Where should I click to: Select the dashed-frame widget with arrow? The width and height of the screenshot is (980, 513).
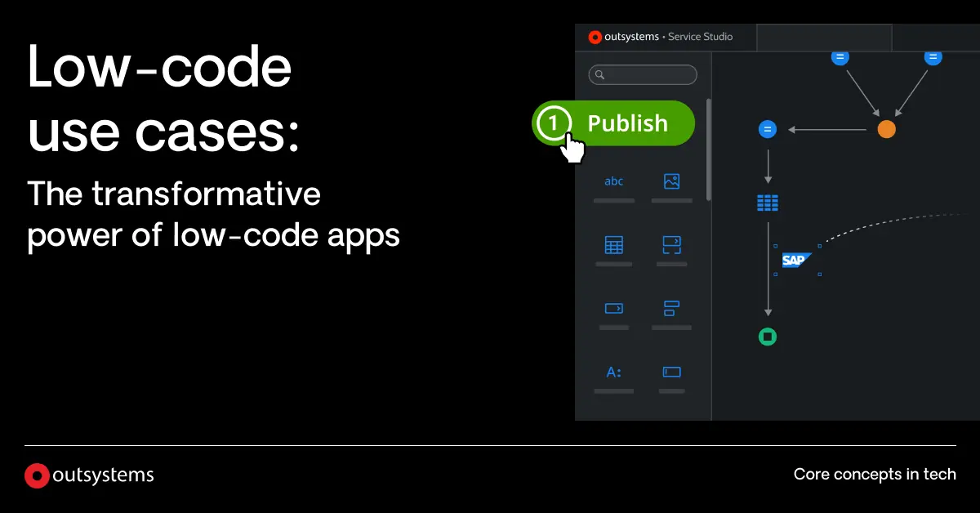coord(671,244)
